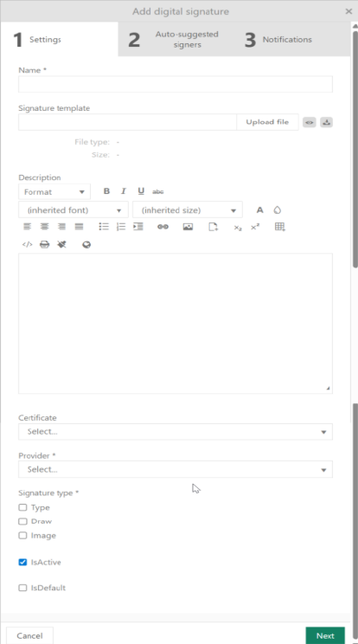Viewport: 358px width, 644px height.
Task: Close the Add digital signature dialog
Action: [x=348, y=11]
